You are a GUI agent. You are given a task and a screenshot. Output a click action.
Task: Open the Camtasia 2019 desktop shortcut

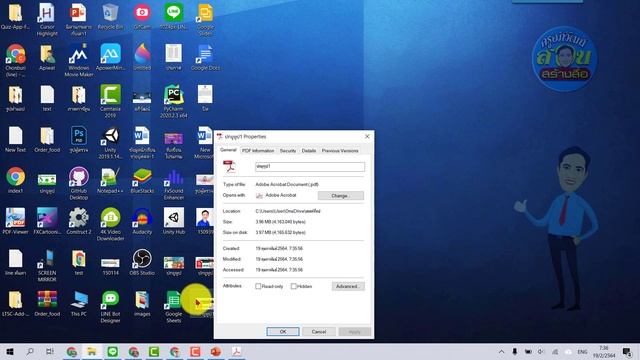(110, 101)
